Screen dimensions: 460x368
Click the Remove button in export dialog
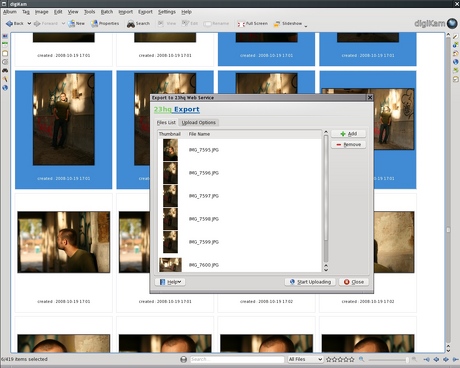(349, 145)
